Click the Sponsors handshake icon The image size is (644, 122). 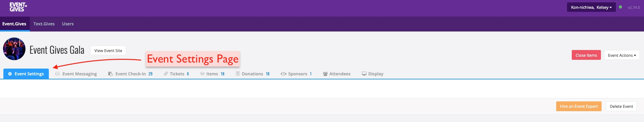tap(284, 74)
